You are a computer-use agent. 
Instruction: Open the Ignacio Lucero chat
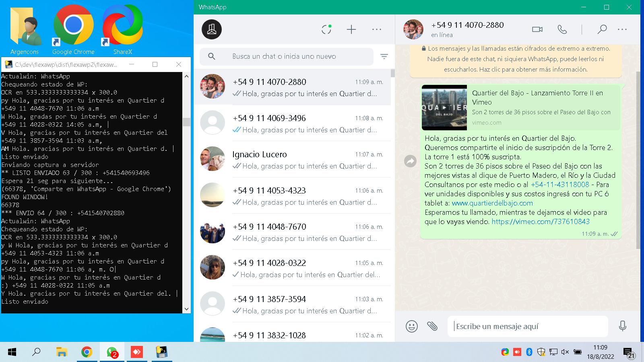pos(292,159)
